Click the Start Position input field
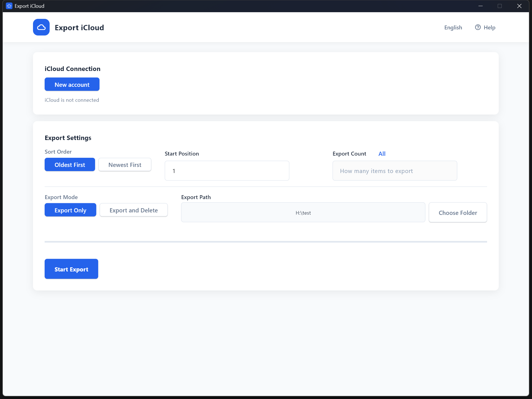 click(x=226, y=171)
